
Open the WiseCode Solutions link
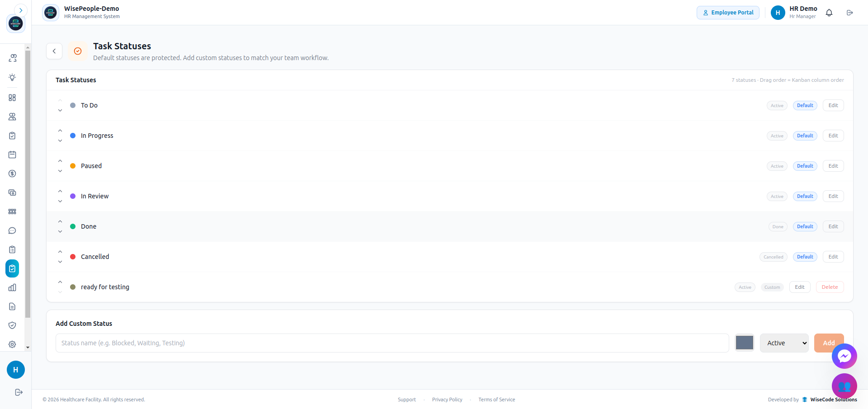point(830,400)
